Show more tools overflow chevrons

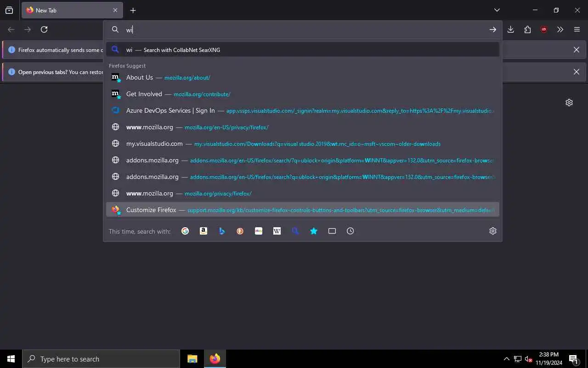point(560,29)
